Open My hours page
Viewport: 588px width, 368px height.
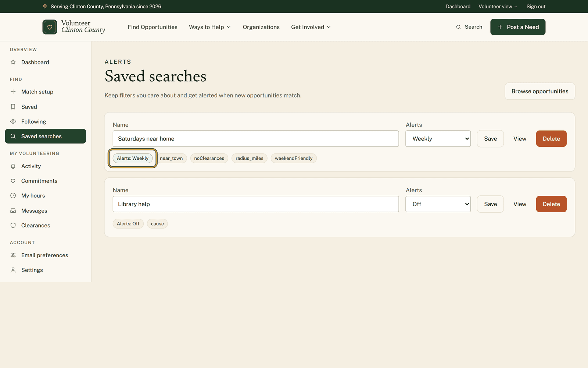46,196
